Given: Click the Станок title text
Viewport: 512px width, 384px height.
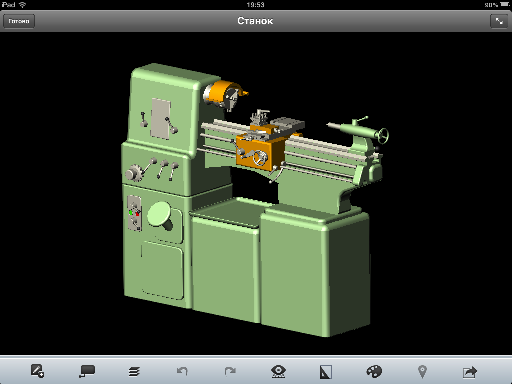Looking at the screenshot, I should [255, 21].
